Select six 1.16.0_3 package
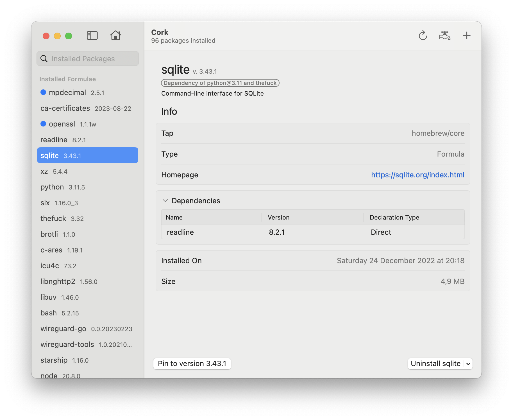The image size is (513, 420). 88,203
